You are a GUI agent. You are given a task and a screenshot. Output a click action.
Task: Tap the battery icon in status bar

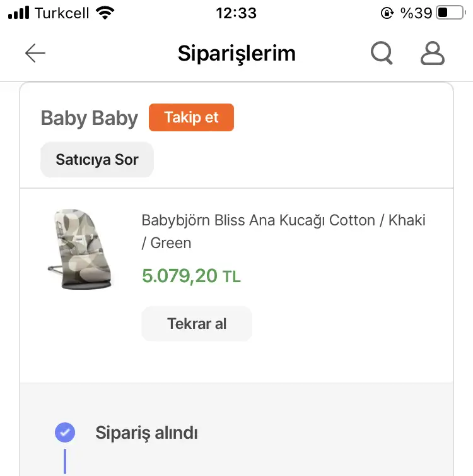coord(450,13)
